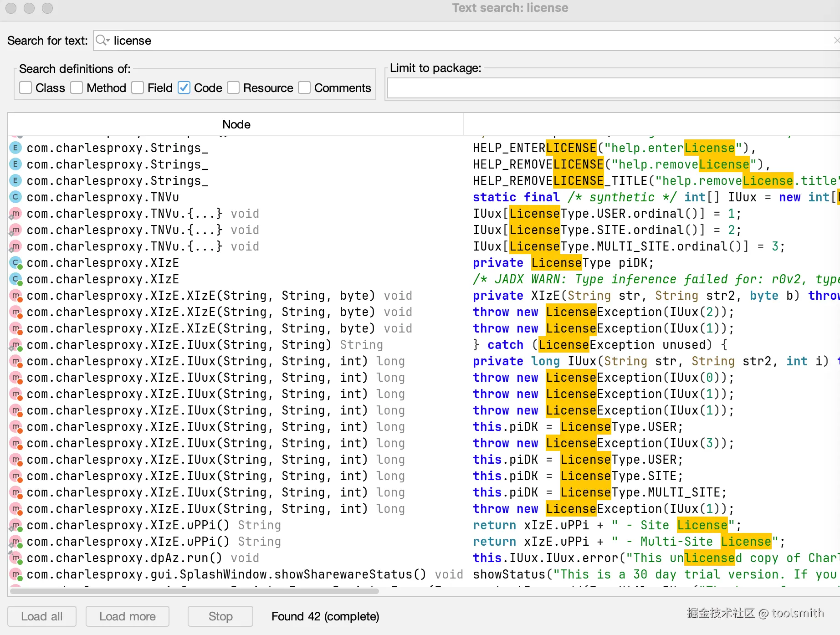Viewport: 840px width, 635px height.
Task: Enable the Method search checkbox
Action: pyautogui.click(x=77, y=87)
